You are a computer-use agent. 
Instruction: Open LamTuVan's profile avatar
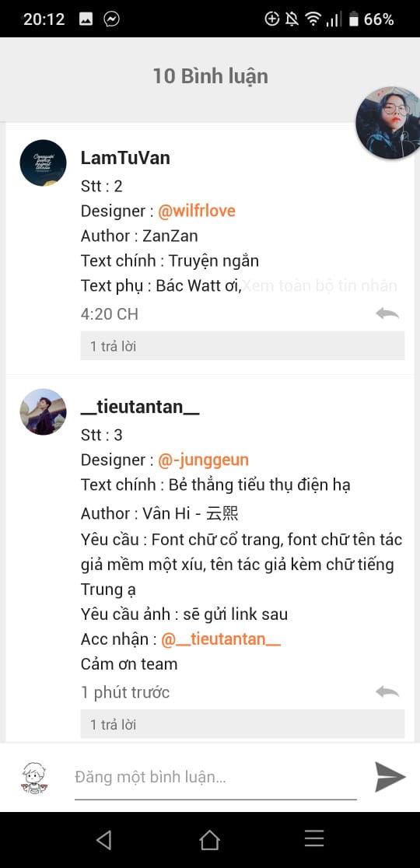(x=43, y=163)
